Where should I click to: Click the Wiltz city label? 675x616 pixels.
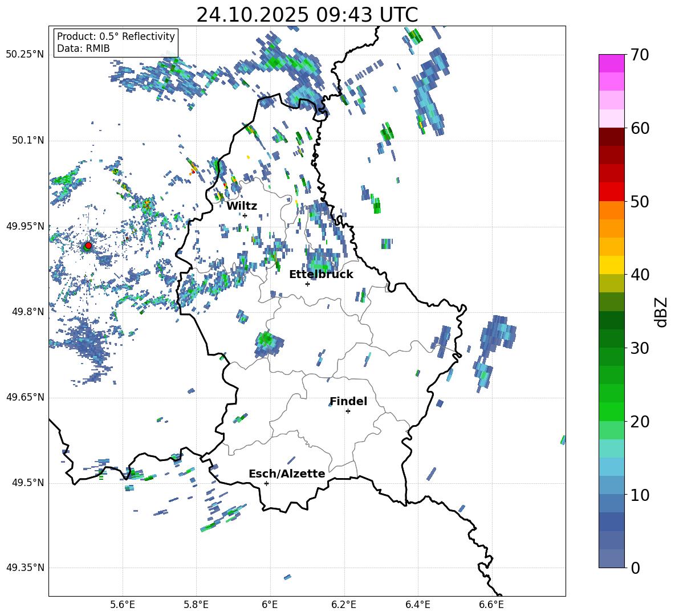click(242, 206)
